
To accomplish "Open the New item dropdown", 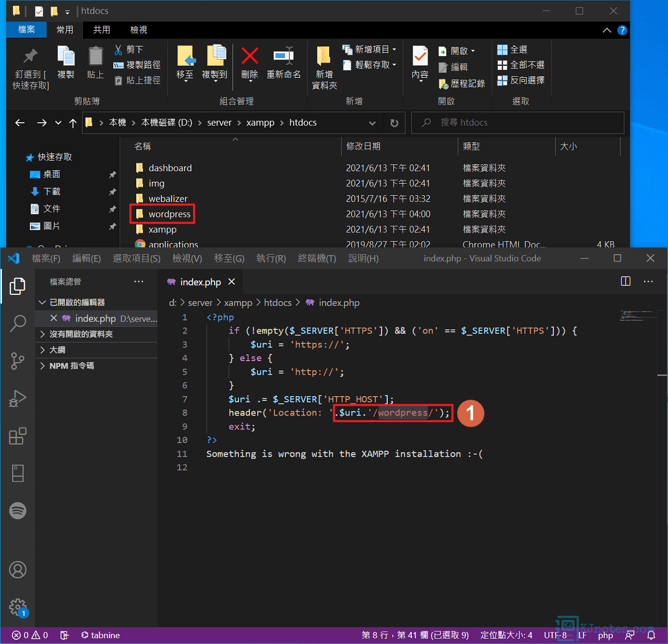I will click(369, 50).
